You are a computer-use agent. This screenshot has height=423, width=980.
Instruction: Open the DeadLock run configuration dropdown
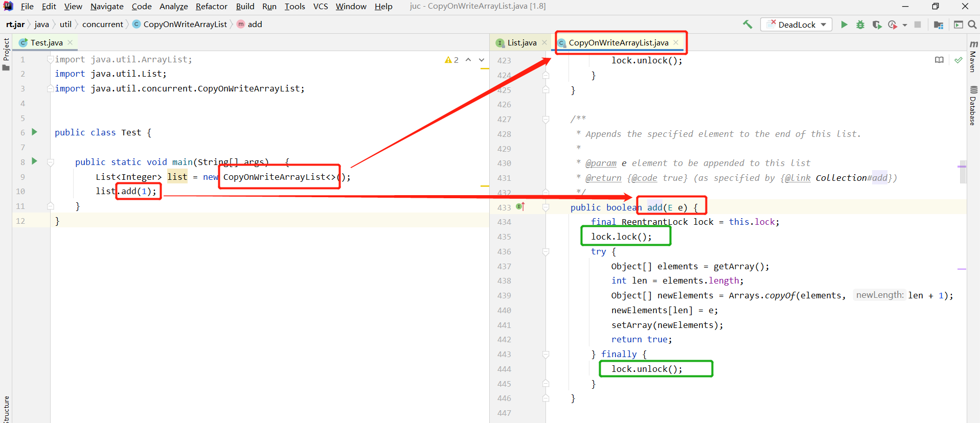pyautogui.click(x=796, y=25)
